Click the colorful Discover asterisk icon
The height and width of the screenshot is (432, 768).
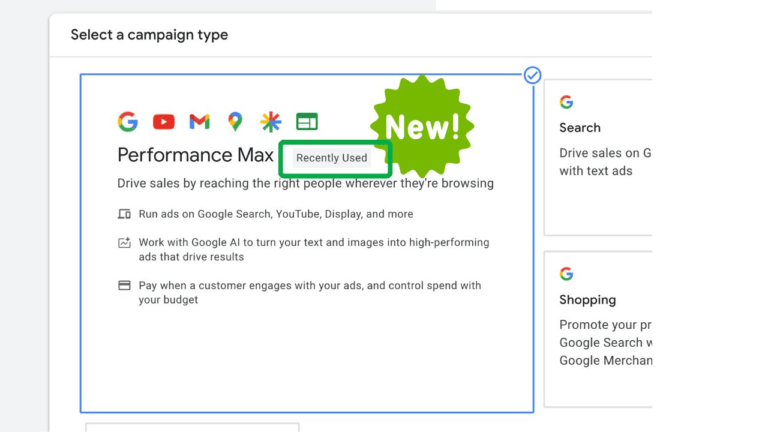click(x=271, y=122)
